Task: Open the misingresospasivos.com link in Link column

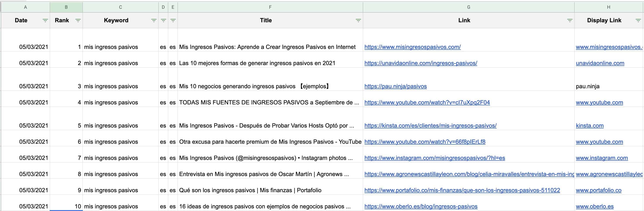Action: [412, 47]
